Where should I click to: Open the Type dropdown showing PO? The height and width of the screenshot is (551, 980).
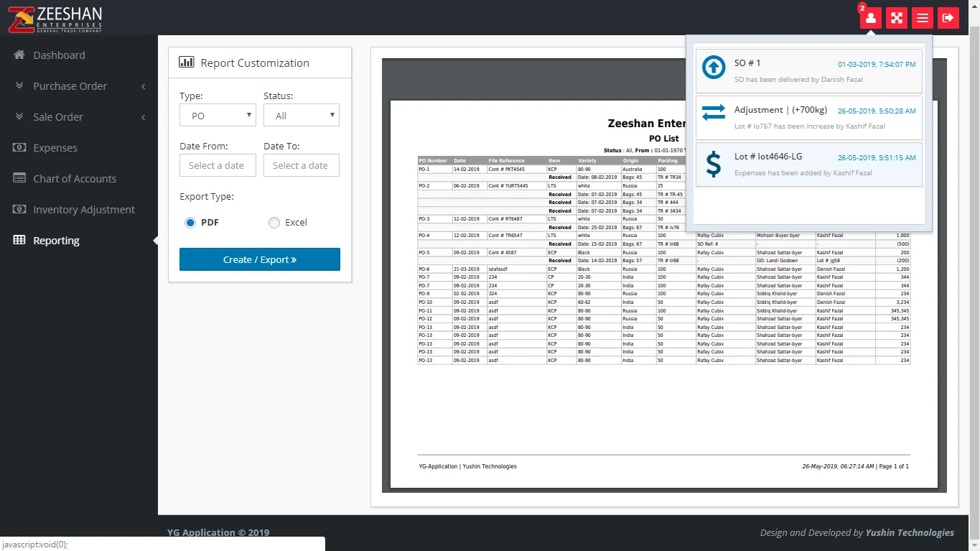tap(218, 116)
